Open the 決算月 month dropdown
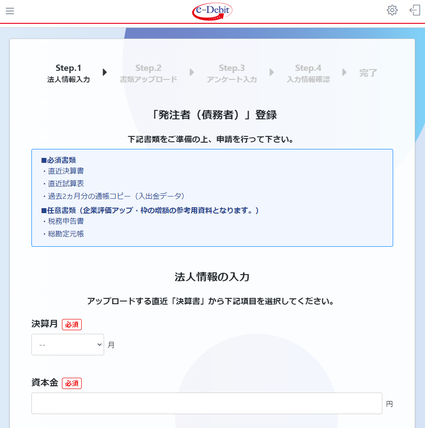 (68, 345)
